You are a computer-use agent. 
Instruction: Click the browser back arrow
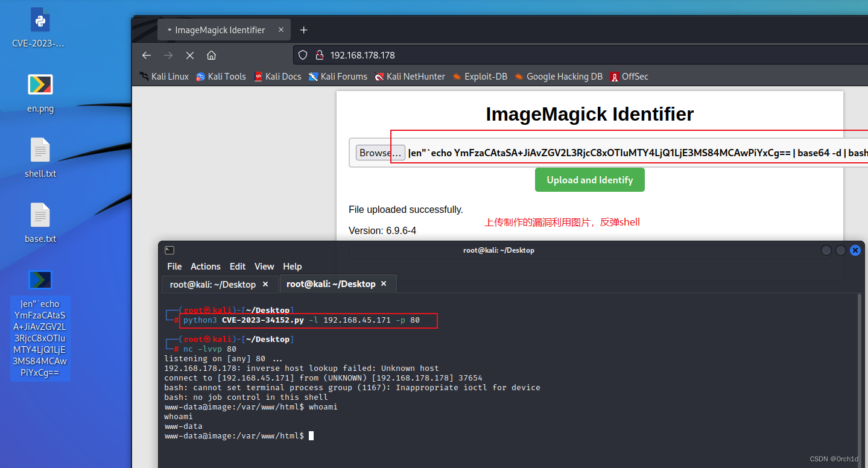click(147, 55)
